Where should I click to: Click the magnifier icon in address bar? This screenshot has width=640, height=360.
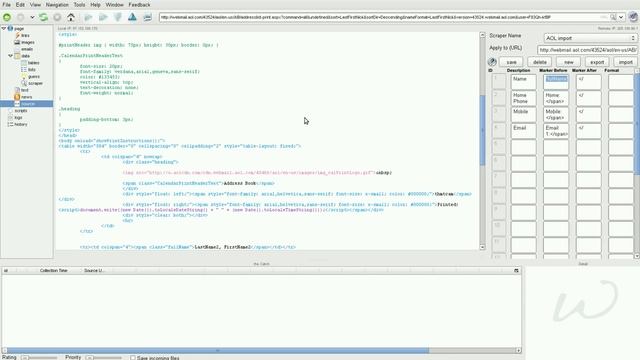click(613, 17)
